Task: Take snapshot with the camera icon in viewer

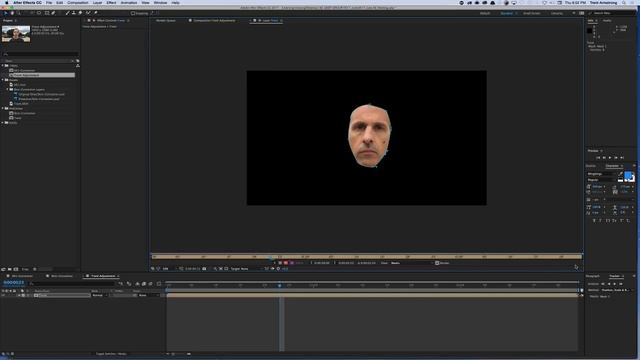Action: 204,269
